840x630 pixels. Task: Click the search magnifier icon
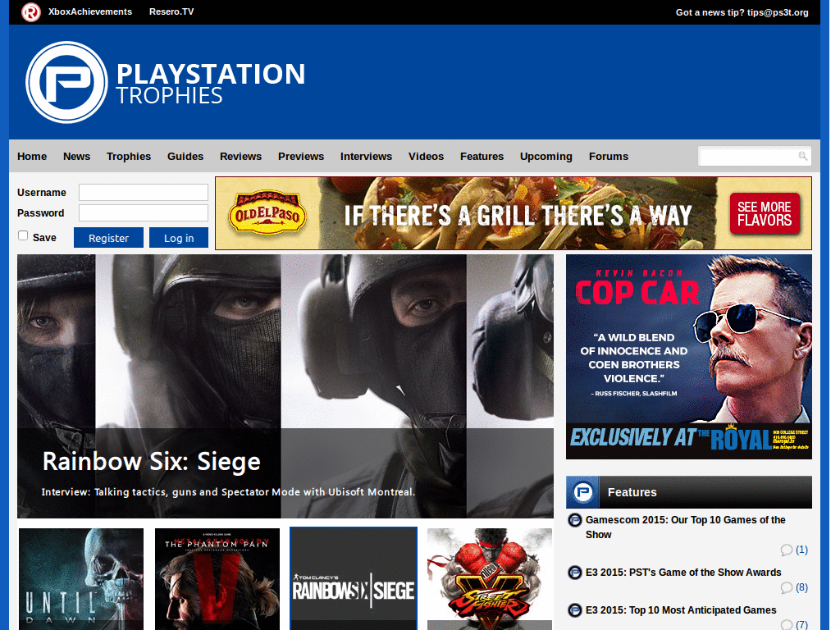coord(802,156)
